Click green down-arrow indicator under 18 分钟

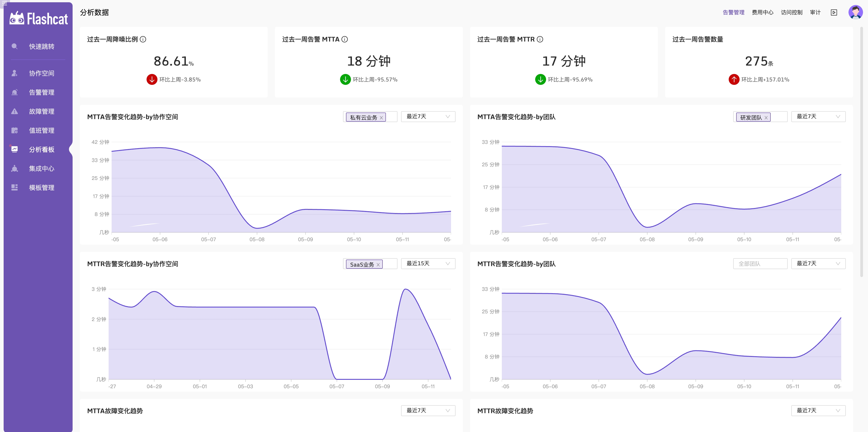(345, 80)
